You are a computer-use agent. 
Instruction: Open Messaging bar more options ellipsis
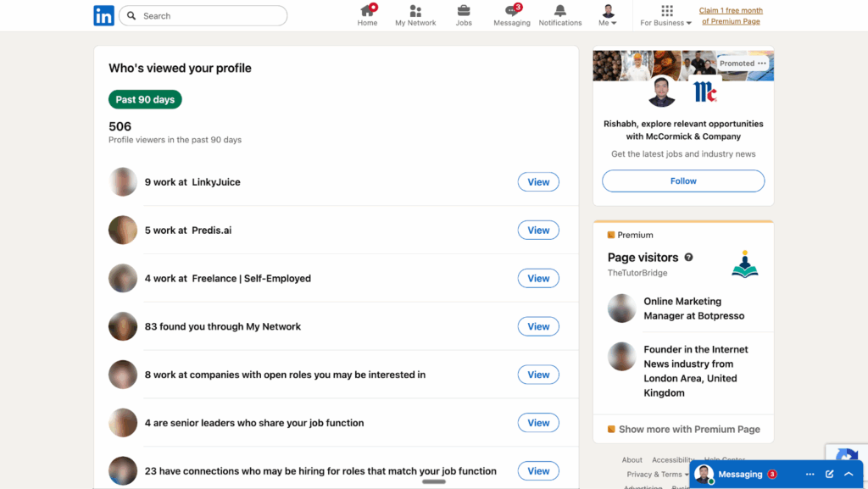[x=810, y=474]
